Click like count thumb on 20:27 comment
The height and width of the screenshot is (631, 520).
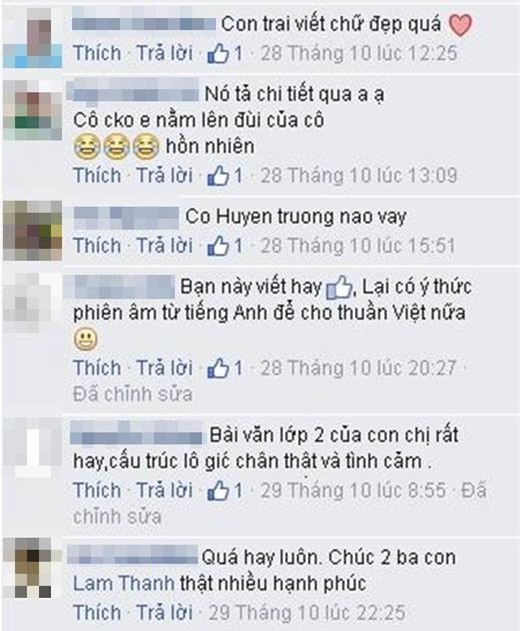(225, 368)
